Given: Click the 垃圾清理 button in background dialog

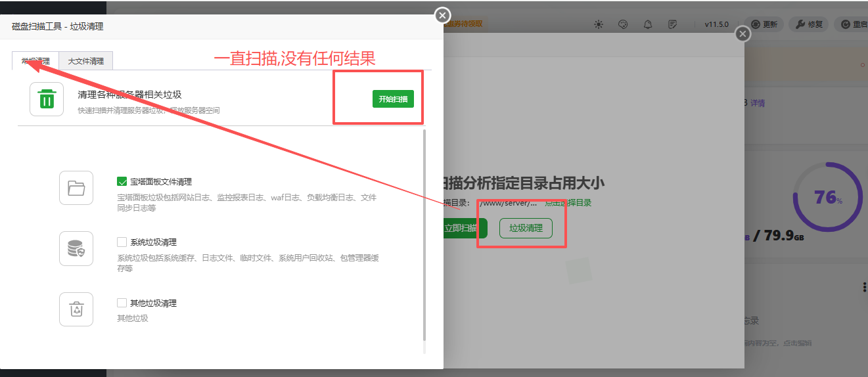Looking at the screenshot, I should (x=526, y=228).
